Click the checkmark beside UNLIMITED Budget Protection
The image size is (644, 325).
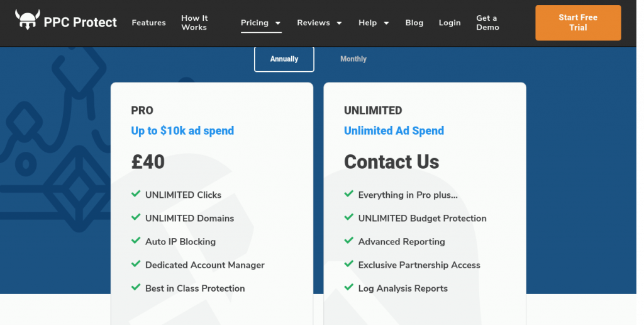point(348,217)
